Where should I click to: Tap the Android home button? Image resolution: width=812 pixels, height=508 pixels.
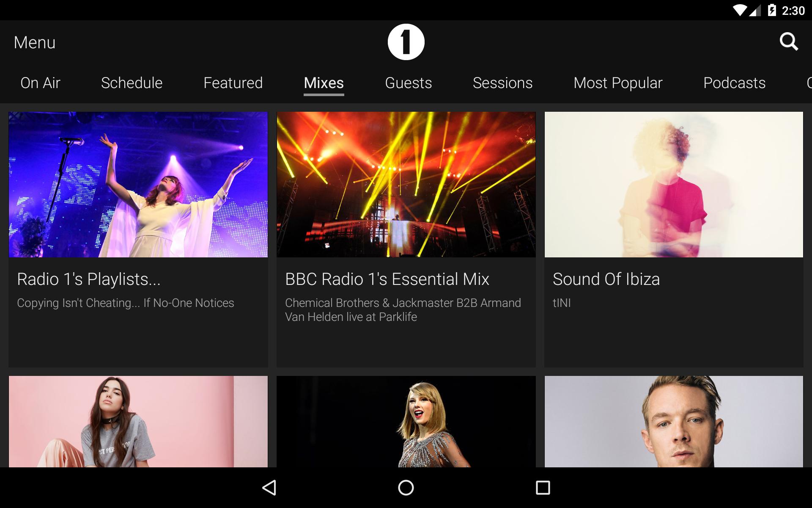406,488
